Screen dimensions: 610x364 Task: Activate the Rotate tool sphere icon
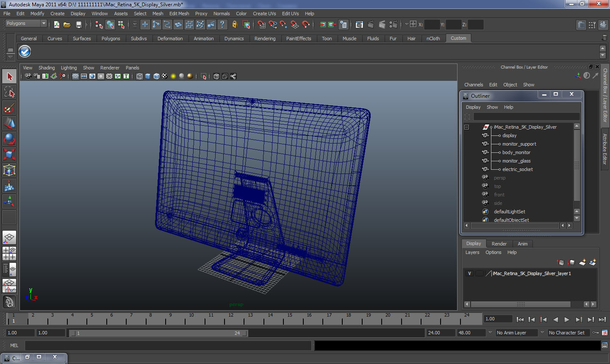pos(9,139)
